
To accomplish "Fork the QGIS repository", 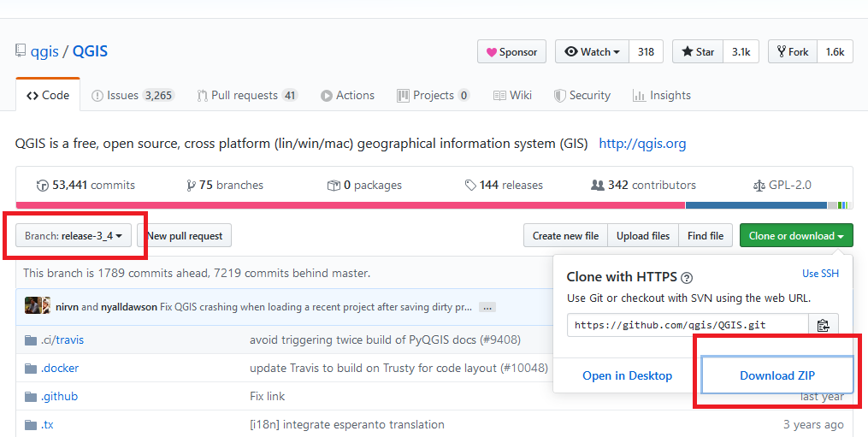I will (793, 52).
